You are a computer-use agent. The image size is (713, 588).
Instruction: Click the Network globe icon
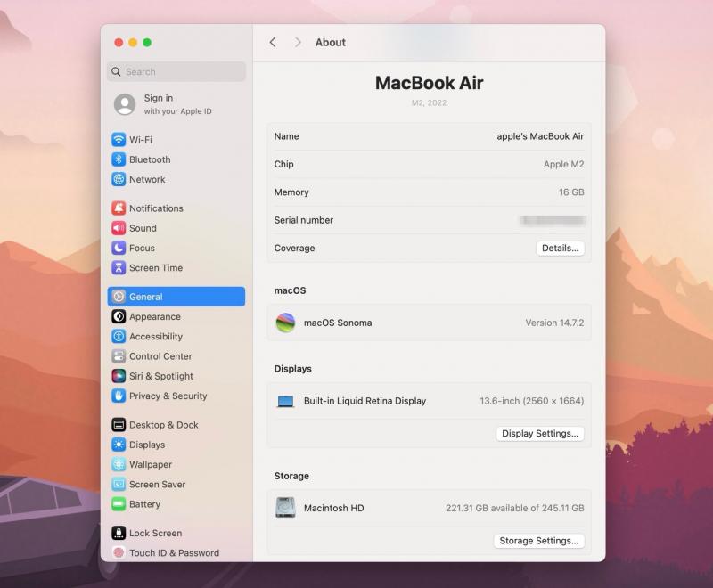click(x=119, y=179)
